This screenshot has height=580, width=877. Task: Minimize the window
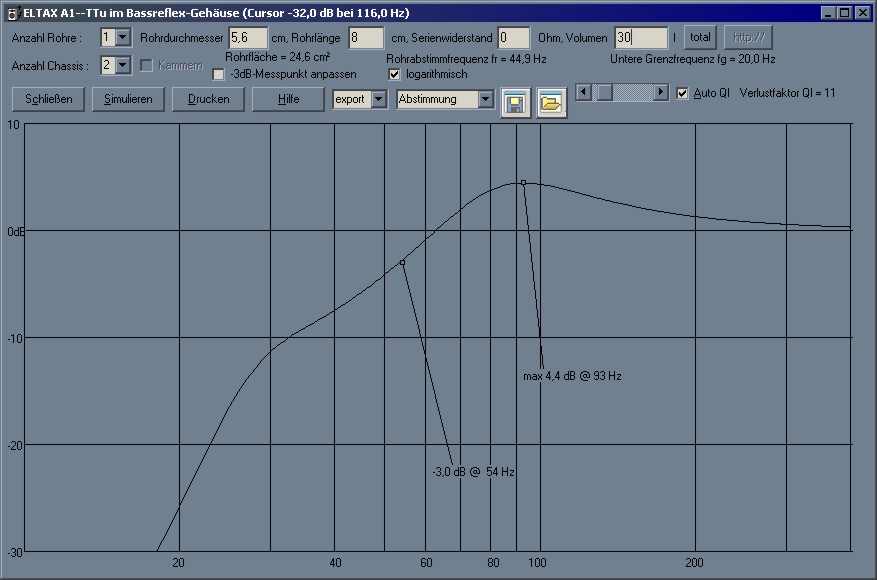pyautogui.click(x=829, y=12)
